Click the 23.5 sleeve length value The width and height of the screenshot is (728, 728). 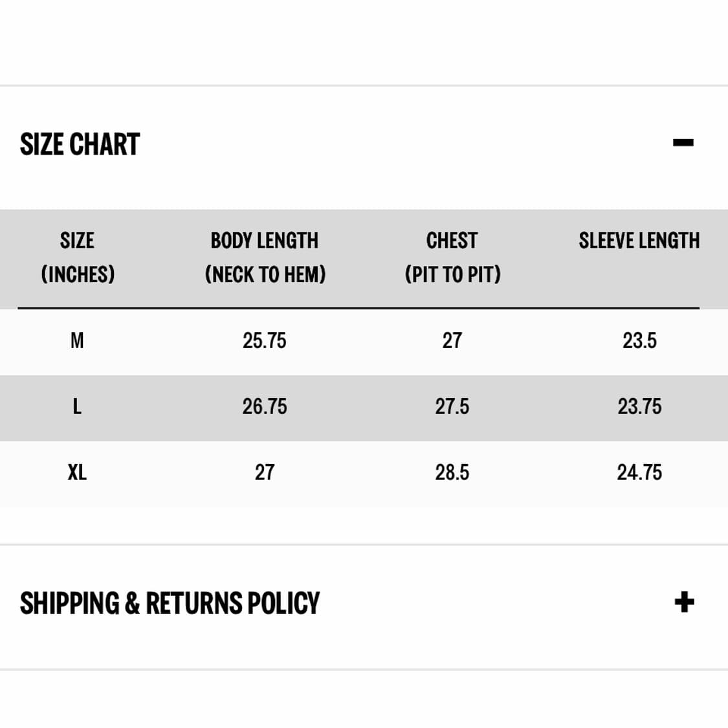[x=639, y=340]
